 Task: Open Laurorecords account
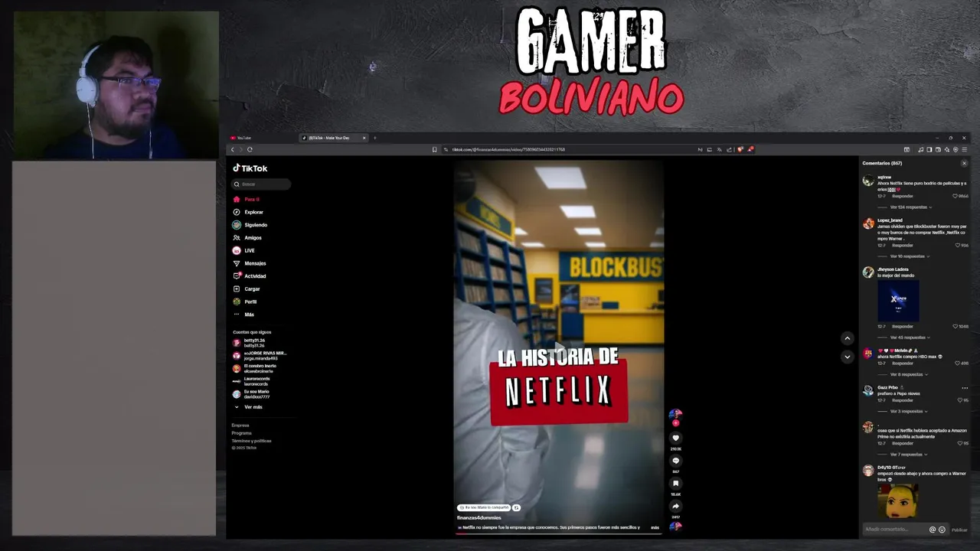pyautogui.click(x=252, y=381)
